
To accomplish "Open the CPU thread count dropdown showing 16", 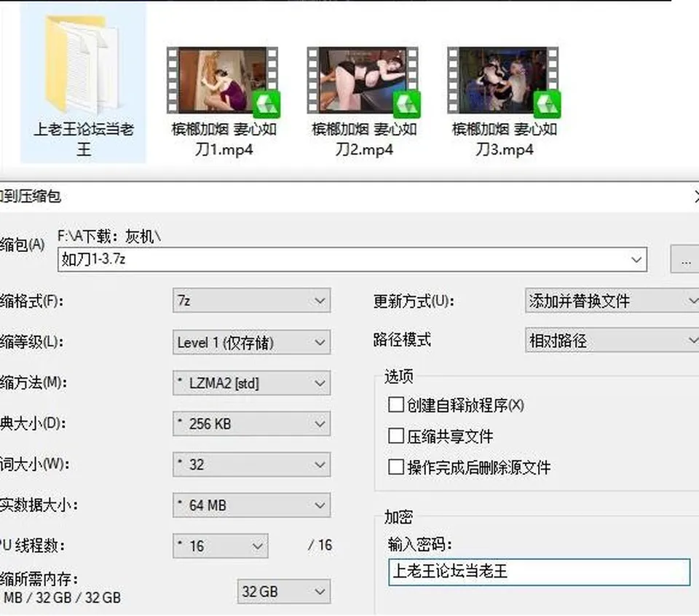I will (x=220, y=546).
